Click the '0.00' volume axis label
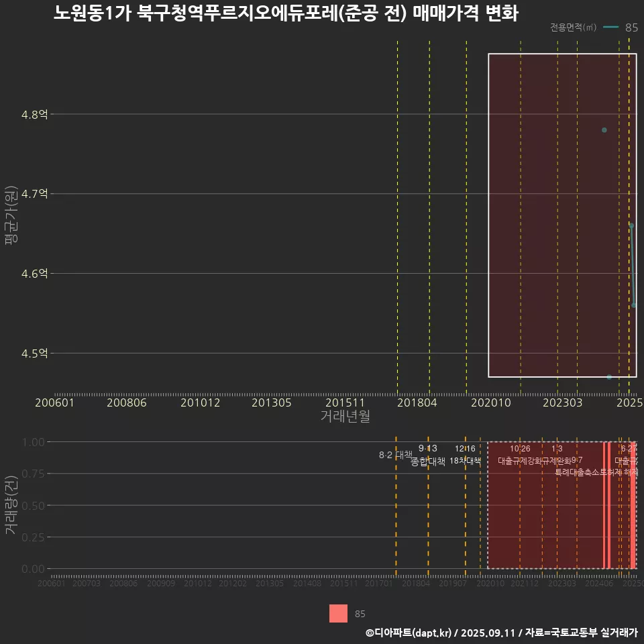Image resolution: width=644 pixels, height=644 pixels. (34, 569)
